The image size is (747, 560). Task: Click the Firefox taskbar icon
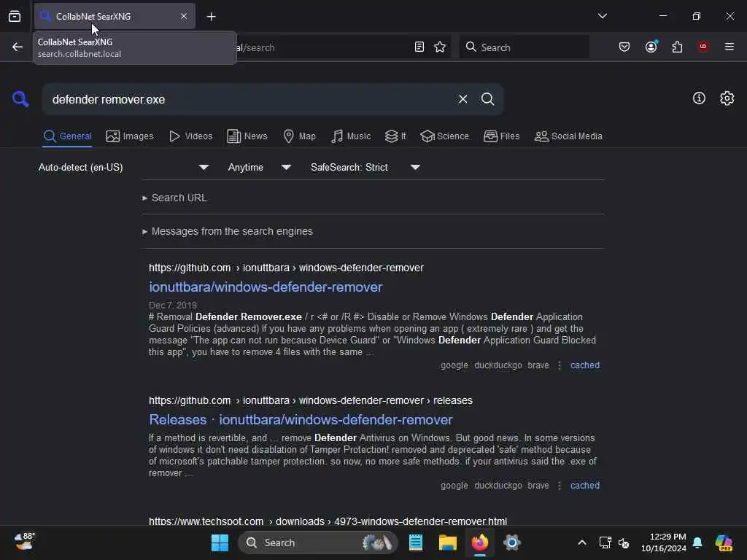[480, 542]
